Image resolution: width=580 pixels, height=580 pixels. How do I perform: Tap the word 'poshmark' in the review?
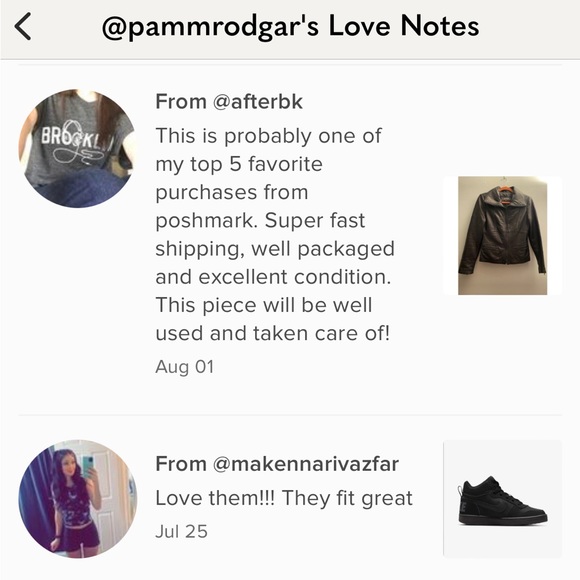[x=206, y=221]
